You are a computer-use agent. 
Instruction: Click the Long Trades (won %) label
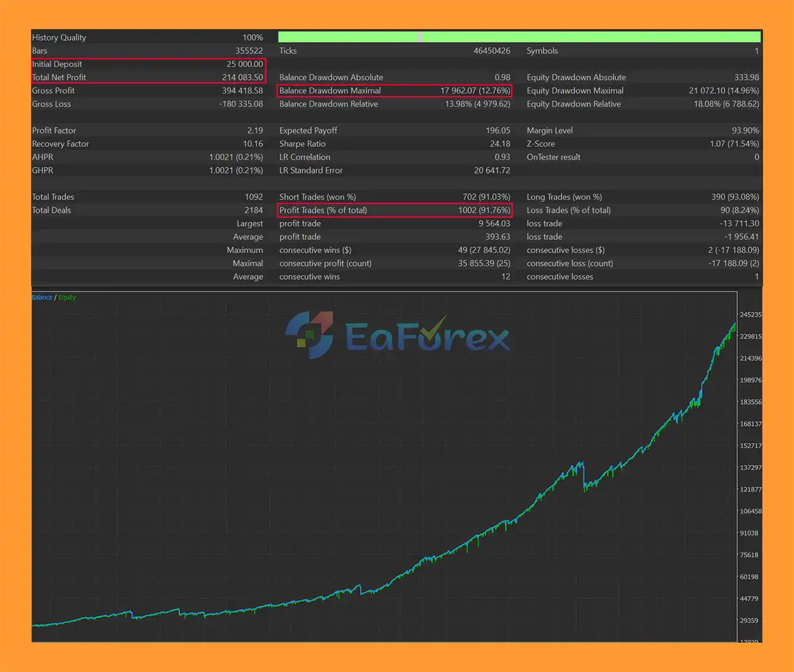[x=564, y=197]
